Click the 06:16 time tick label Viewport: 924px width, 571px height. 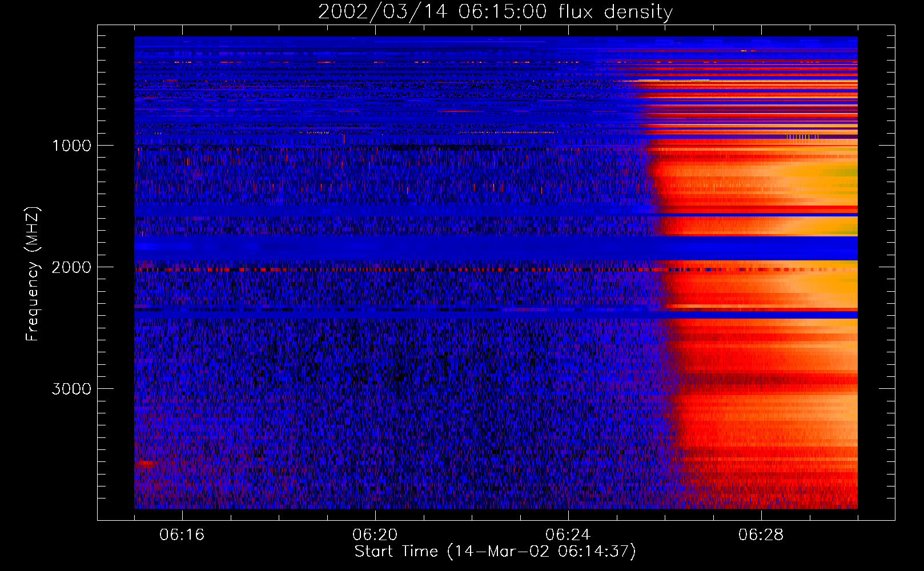click(x=182, y=535)
